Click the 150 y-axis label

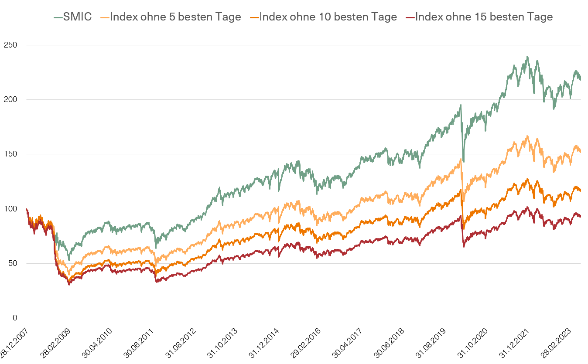pyautogui.click(x=10, y=154)
